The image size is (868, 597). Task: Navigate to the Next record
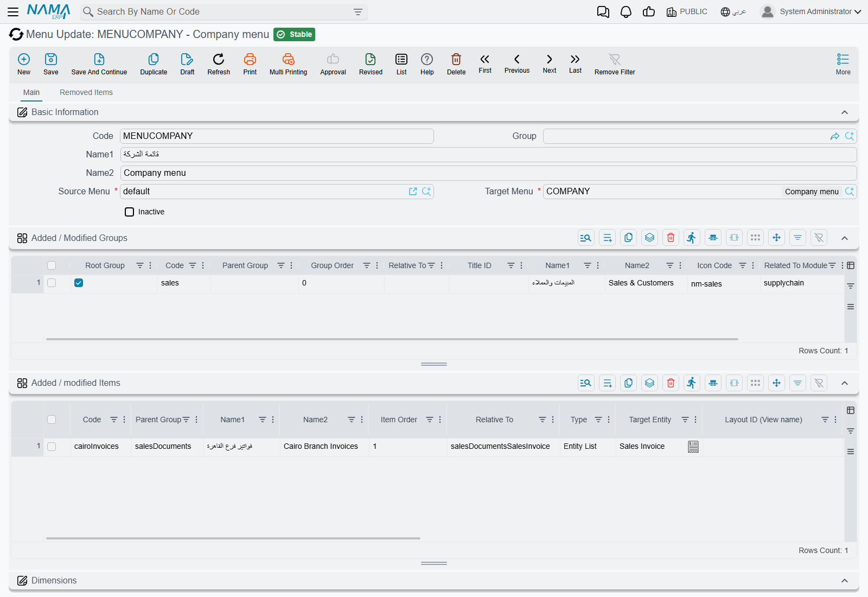point(550,63)
